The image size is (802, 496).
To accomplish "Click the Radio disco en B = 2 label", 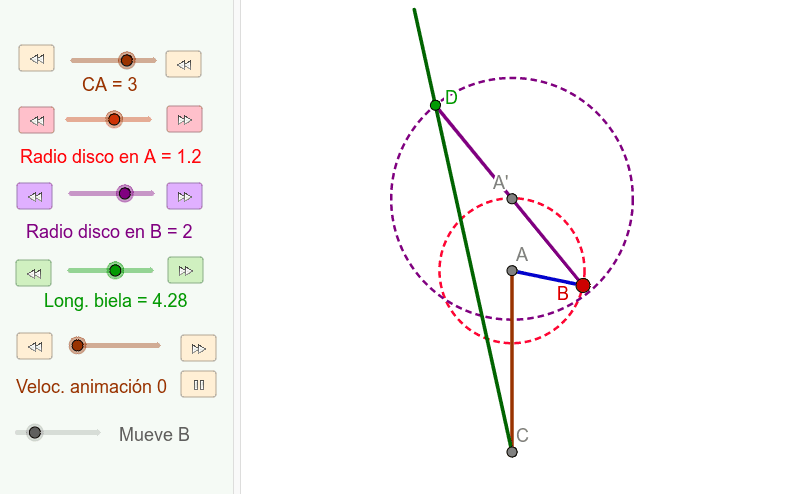I will point(109,232).
